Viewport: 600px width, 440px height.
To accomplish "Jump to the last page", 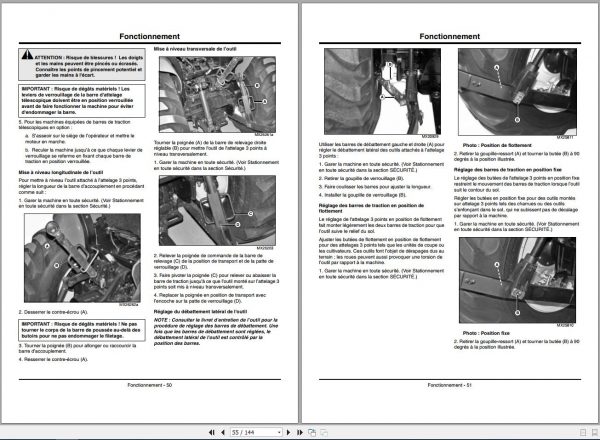I will (x=300, y=432).
